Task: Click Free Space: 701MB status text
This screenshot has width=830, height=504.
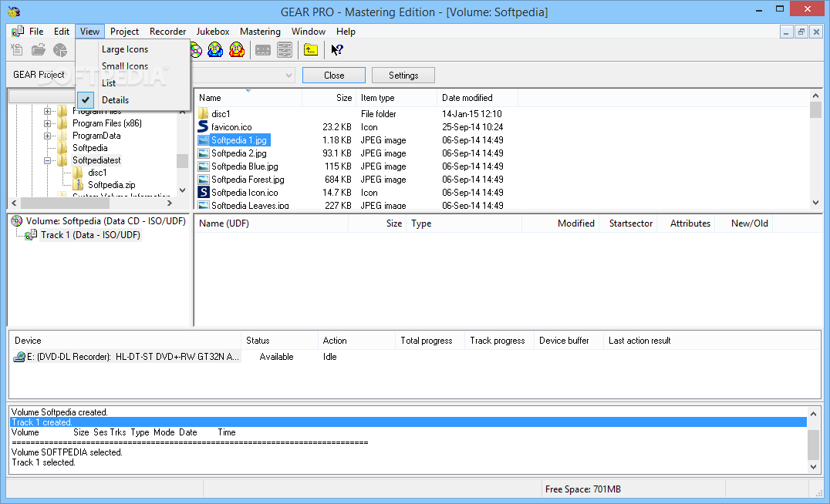Action: (583, 489)
